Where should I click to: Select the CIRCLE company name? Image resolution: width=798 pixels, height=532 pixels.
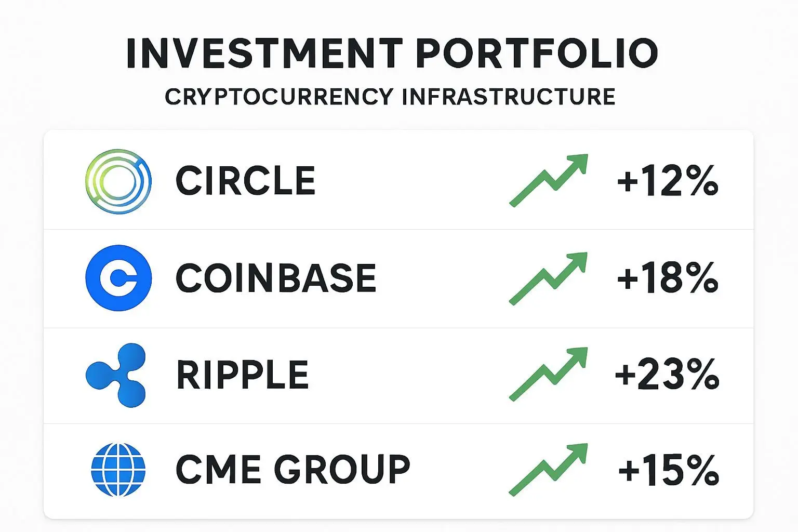click(x=245, y=181)
